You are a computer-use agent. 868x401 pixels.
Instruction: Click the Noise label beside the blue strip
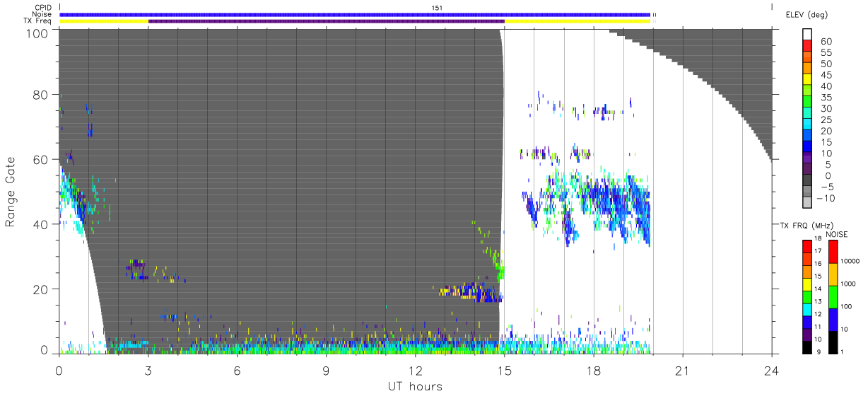[x=42, y=14]
